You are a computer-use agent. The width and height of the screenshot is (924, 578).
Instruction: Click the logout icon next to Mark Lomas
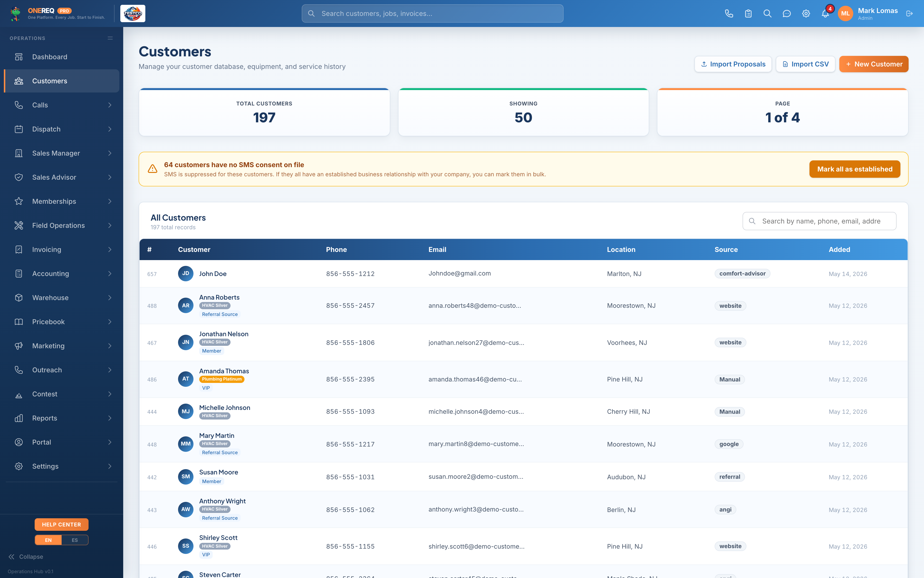[x=910, y=14]
